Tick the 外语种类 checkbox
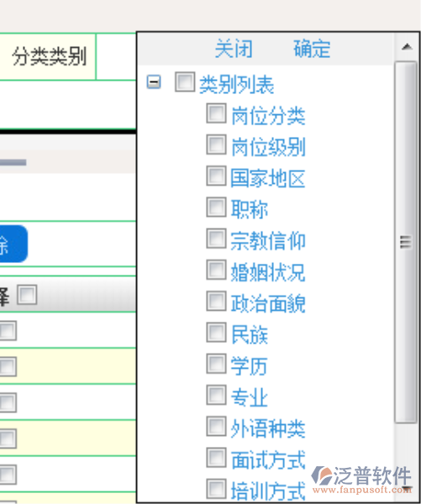Image resolution: width=421 pixels, height=504 pixels. (x=216, y=427)
